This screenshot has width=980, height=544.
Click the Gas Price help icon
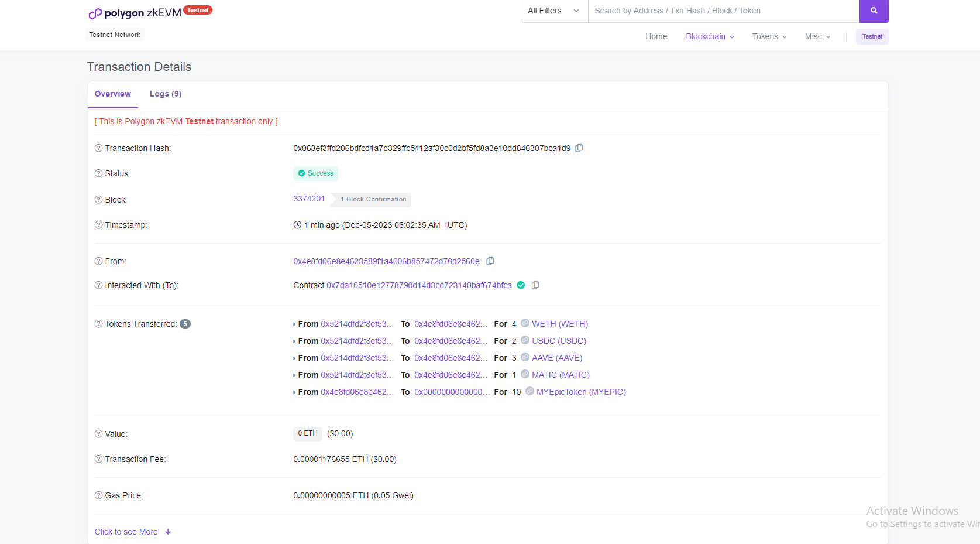pyautogui.click(x=98, y=495)
